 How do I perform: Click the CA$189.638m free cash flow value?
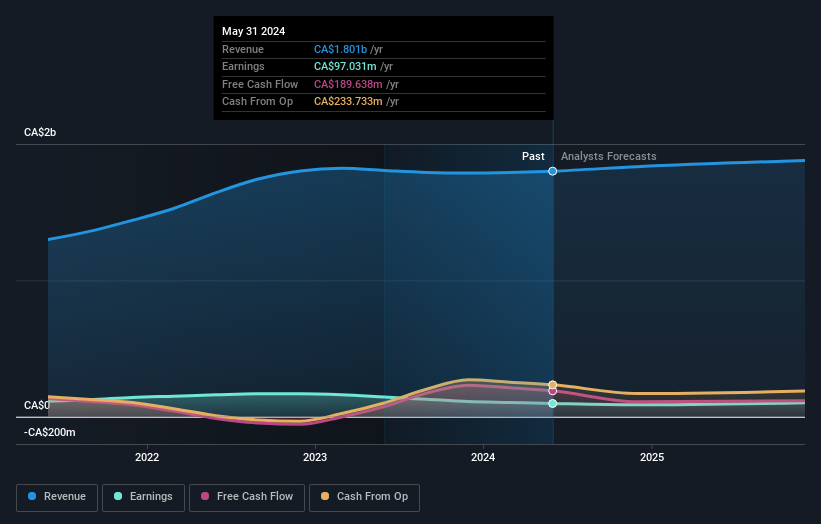[x=348, y=84]
